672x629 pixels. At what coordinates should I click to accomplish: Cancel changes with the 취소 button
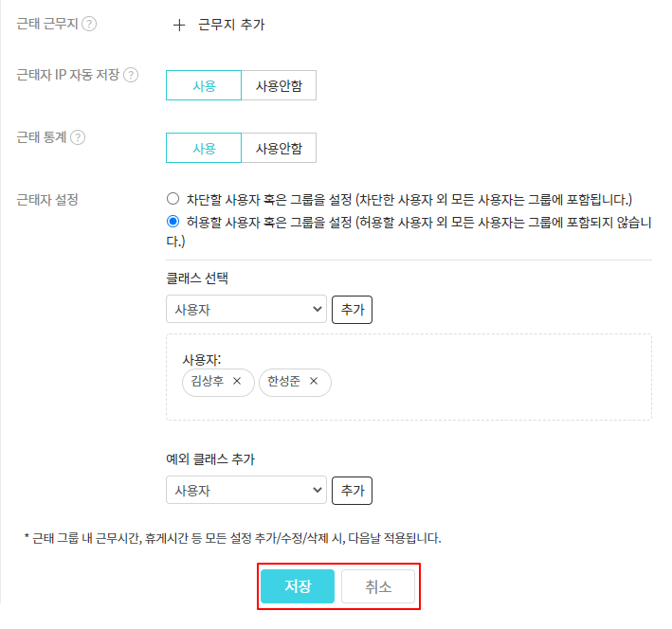[378, 586]
